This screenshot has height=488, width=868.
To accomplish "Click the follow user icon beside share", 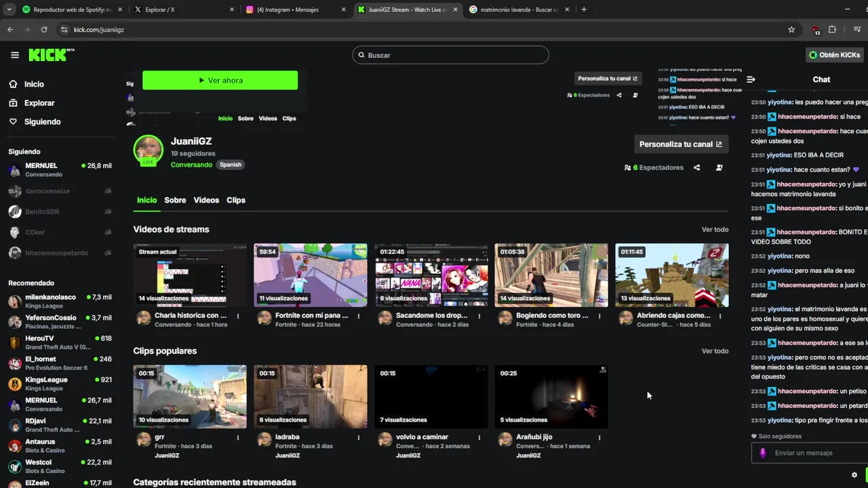I will point(719,167).
